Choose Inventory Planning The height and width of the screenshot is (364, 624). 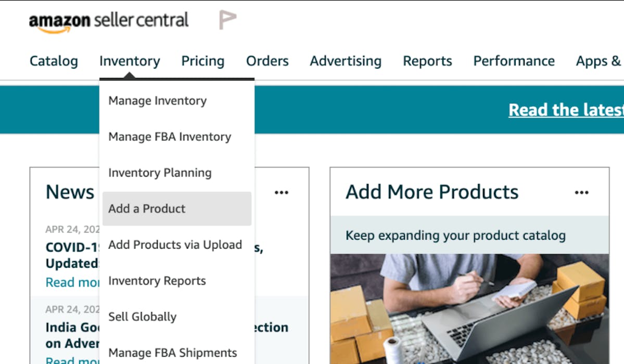tap(177, 173)
